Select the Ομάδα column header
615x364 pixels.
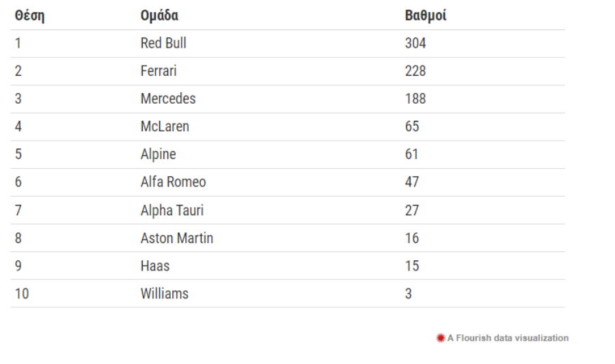[x=159, y=16]
